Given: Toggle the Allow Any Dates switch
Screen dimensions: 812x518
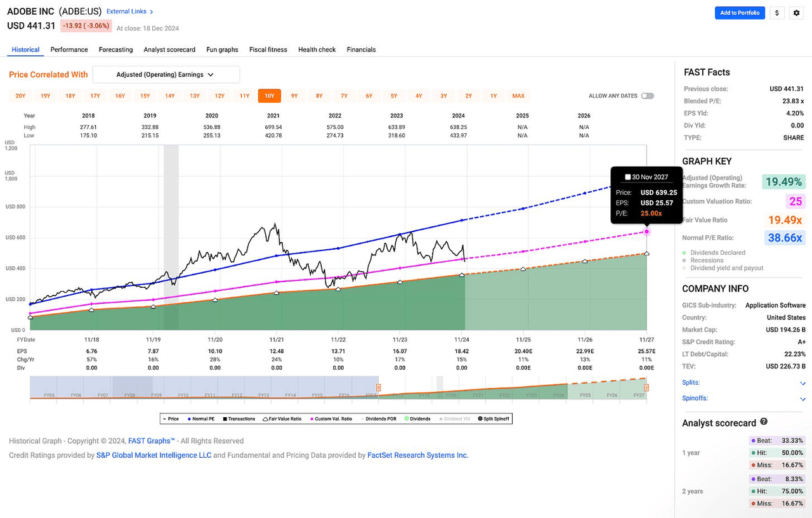Looking at the screenshot, I should (647, 96).
